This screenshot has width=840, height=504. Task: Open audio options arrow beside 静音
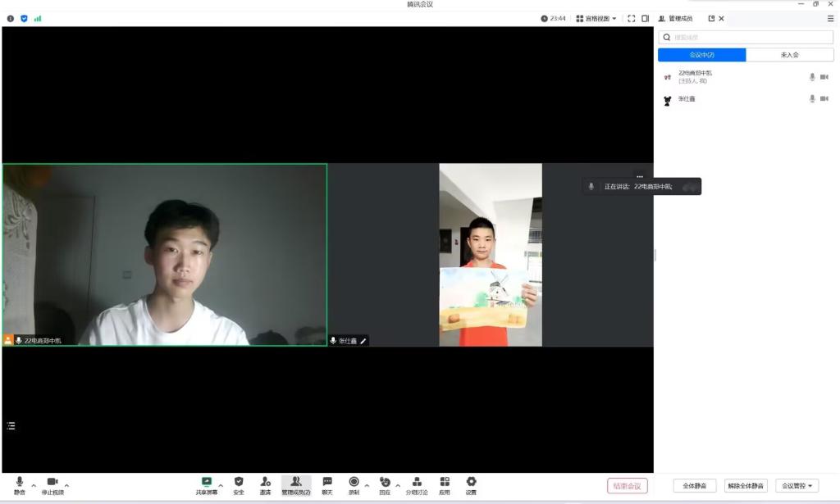tap(34, 486)
